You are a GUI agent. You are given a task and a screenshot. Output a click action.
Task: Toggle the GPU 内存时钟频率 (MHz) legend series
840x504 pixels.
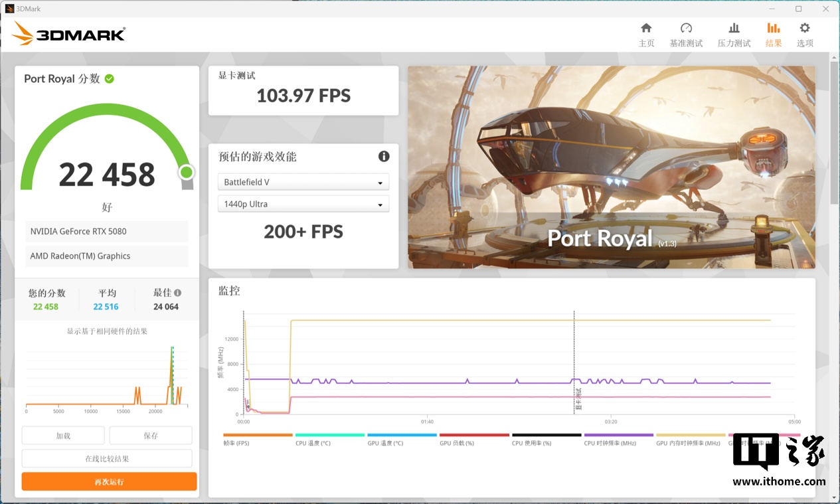691,440
